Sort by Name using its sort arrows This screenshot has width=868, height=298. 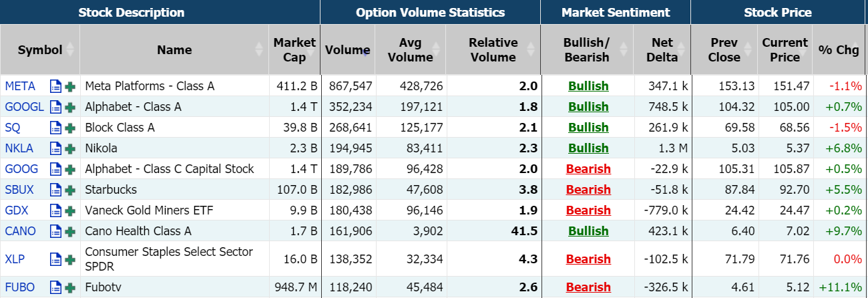pyautogui.click(x=259, y=49)
